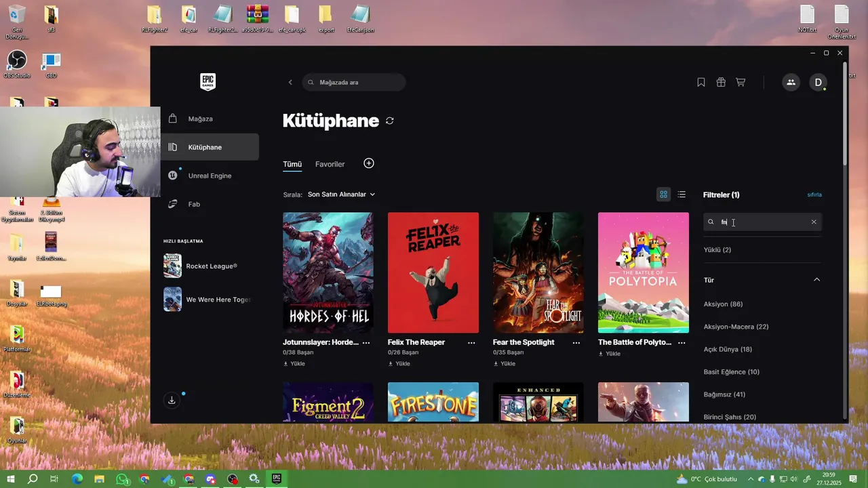The height and width of the screenshot is (488, 868).
Task: Toggle the Bağımsız (41) genre filter
Action: pos(724,394)
